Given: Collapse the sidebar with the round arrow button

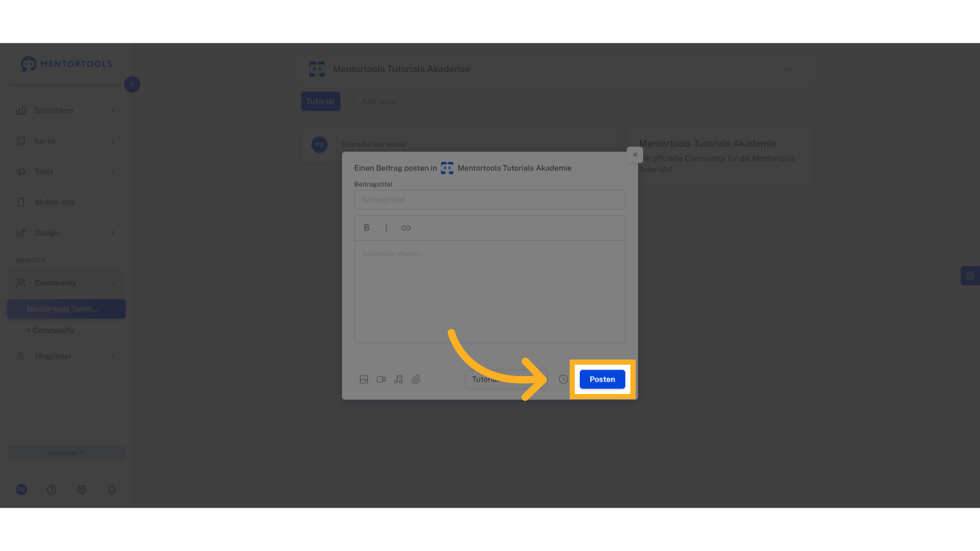Looking at the screenshot, I should [x=132, y=85].
